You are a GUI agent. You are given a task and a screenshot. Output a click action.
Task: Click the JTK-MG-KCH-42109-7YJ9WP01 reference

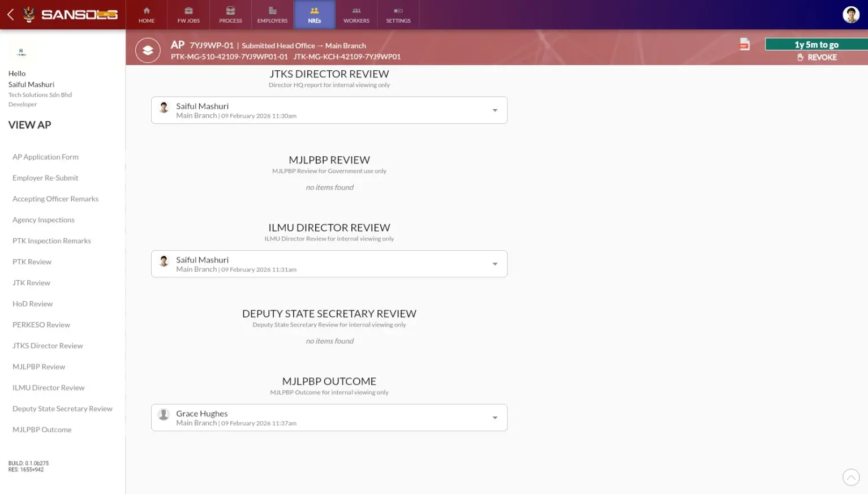tap(347, 57)
